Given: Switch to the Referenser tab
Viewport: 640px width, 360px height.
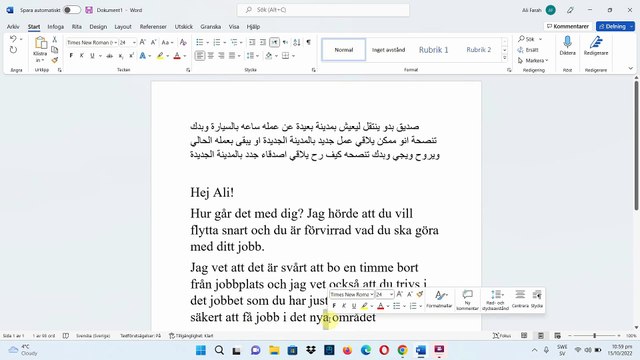Looking at the screenshot, I should (153, 27).
